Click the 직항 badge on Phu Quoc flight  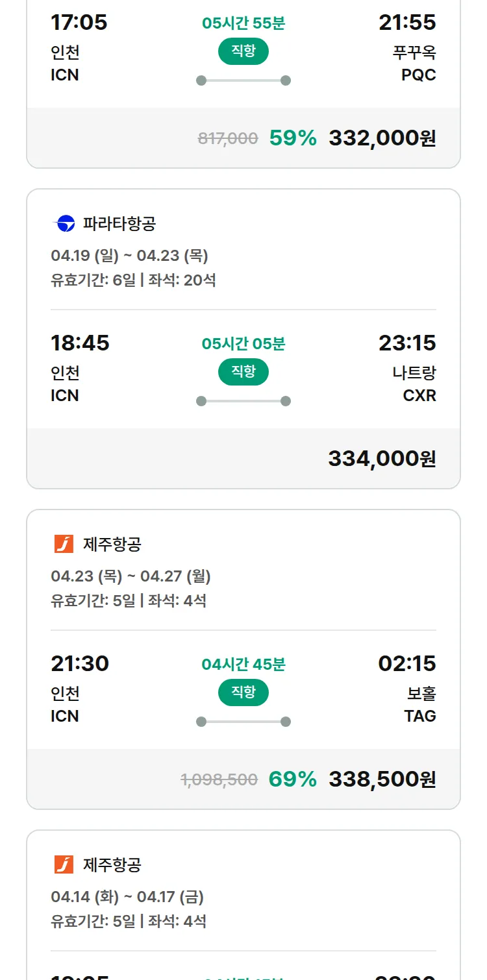pyautogui.click(x=243, y=51)
